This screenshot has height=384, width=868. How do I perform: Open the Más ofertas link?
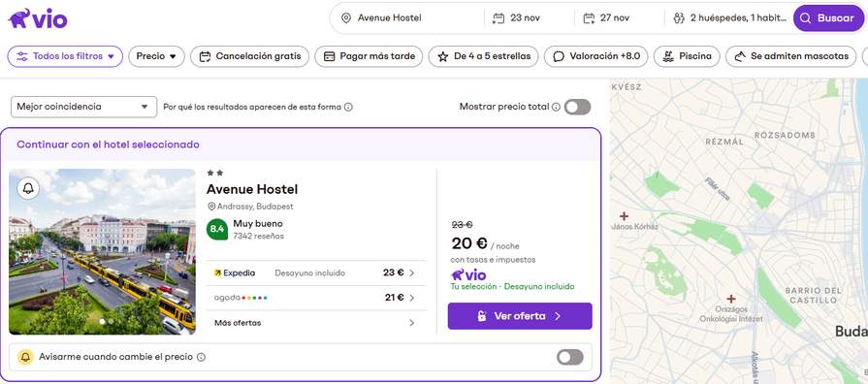click(x=315, y=323)
